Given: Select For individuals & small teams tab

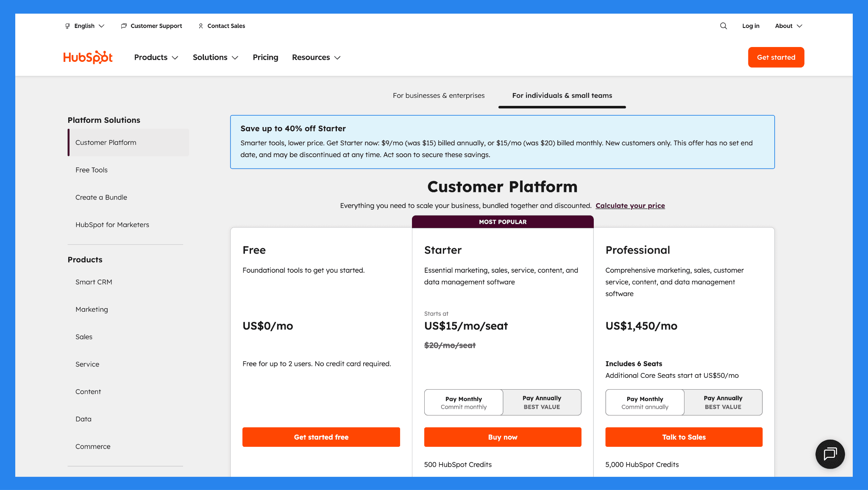Looking at the screenshot, I should (x=562, y=95).
